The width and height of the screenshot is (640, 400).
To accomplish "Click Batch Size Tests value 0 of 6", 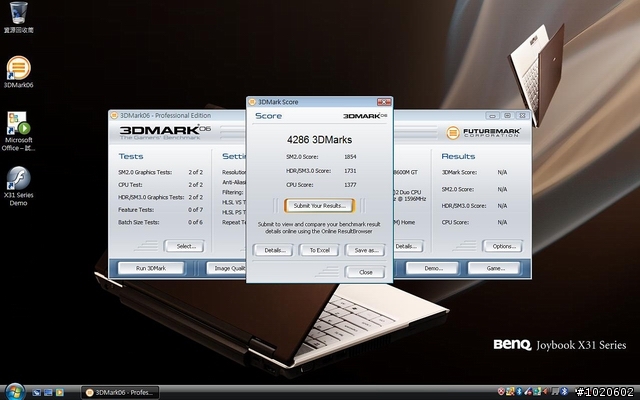I will click(x=196, y=222).
